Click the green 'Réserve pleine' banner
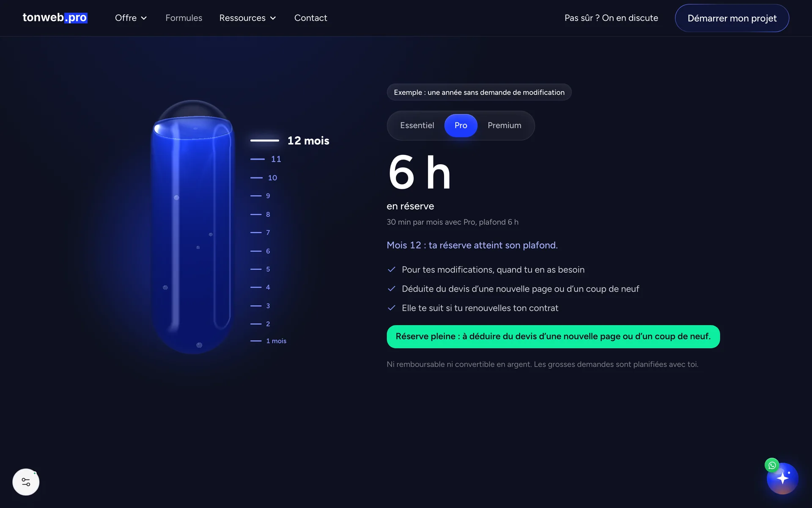The image size is (812, 508). pyautogui.click(x=553, y=337)
